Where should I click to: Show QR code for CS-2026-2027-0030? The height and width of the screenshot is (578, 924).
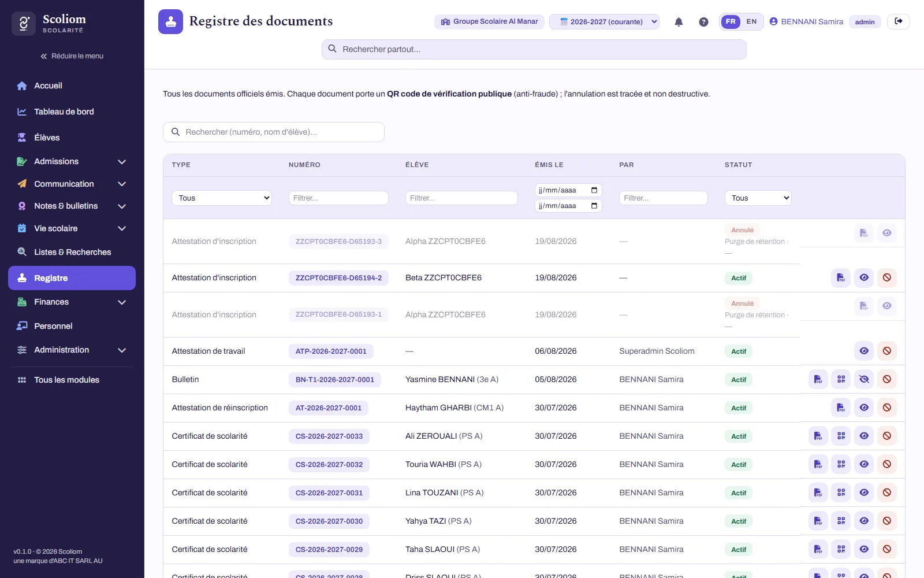click(x=841, y=521)
